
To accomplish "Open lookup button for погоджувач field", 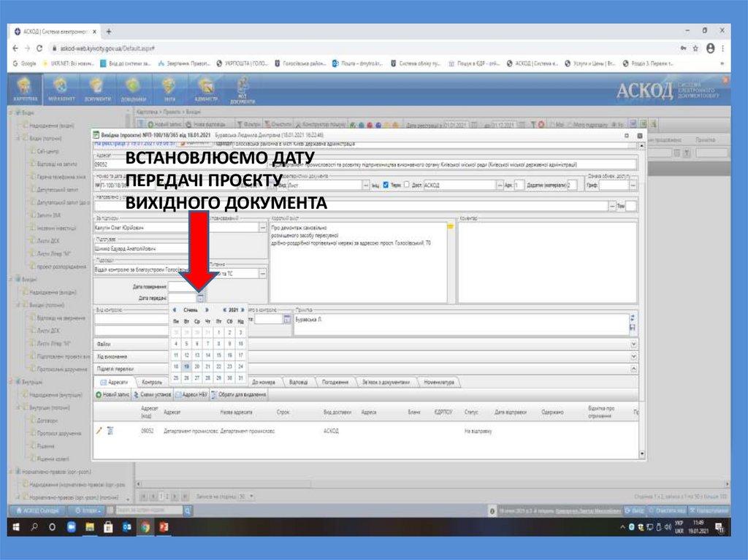I will (262, 228).
